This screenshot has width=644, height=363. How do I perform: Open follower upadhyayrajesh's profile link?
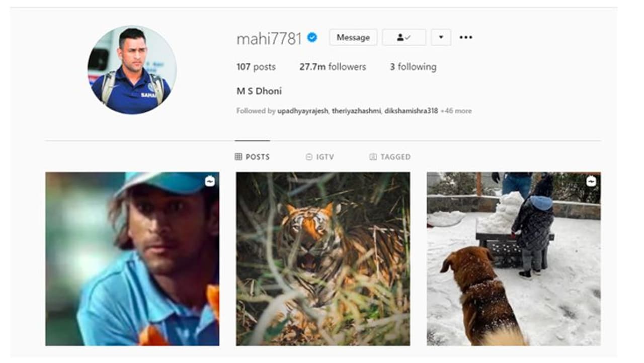[x=303, y=111]
